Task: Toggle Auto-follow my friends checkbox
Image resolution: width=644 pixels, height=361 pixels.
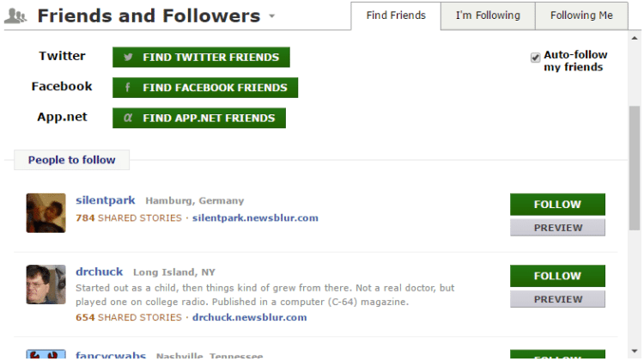Action: 535,58
